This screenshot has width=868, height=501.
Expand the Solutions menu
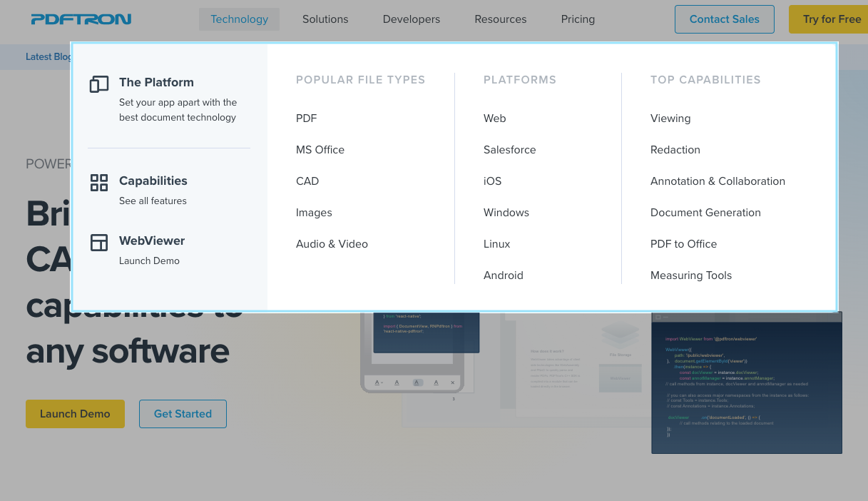pos(325,19)
